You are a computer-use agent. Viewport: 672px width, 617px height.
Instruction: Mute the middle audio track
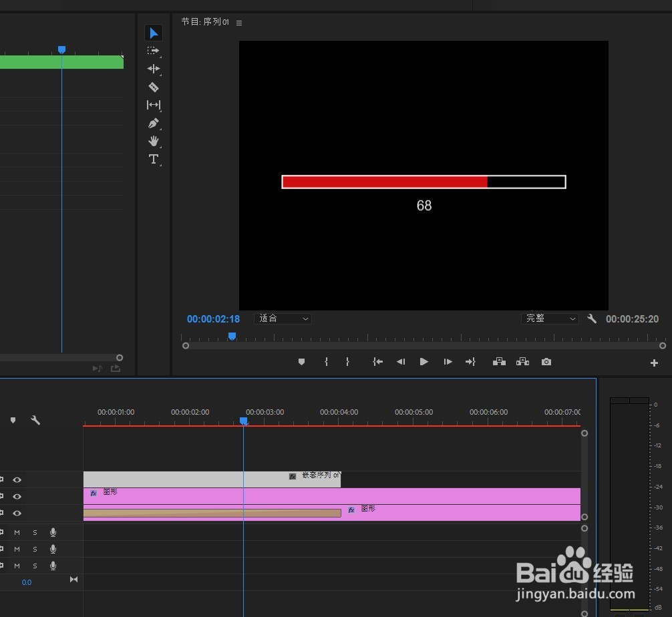(17, 550)
